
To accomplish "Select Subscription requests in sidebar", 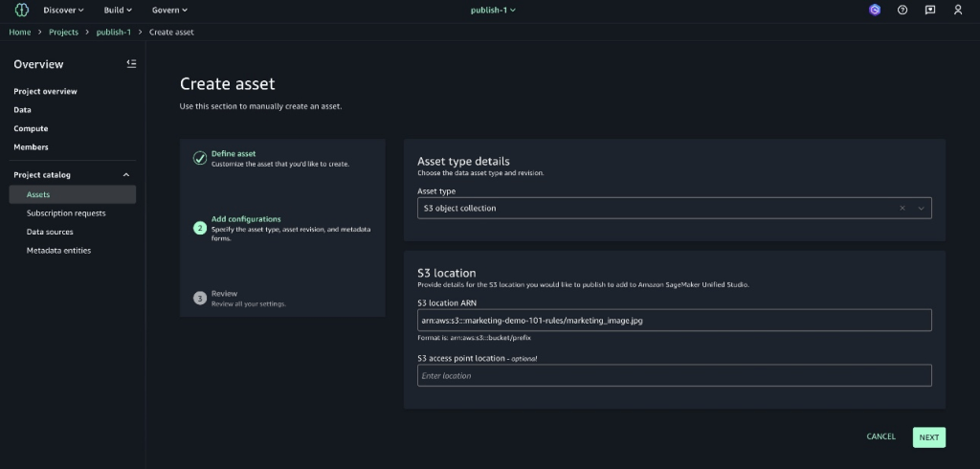I will click(66, 213).
